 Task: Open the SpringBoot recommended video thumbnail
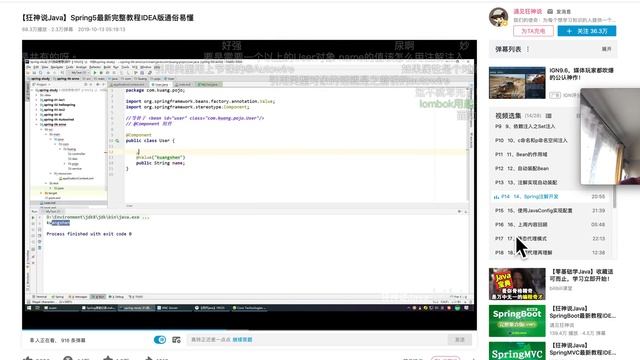[517, 321]
